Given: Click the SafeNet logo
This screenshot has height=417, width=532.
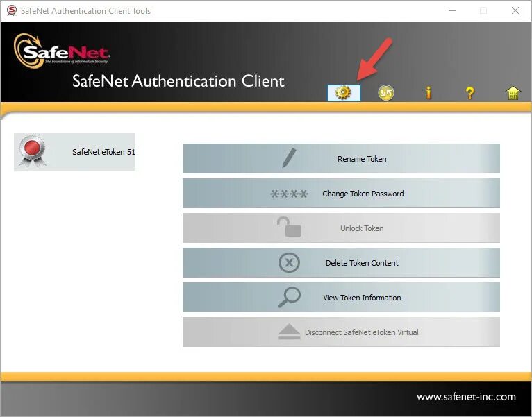Looking at the screenshot, I should pyautogui.click(x=62, y=51).
